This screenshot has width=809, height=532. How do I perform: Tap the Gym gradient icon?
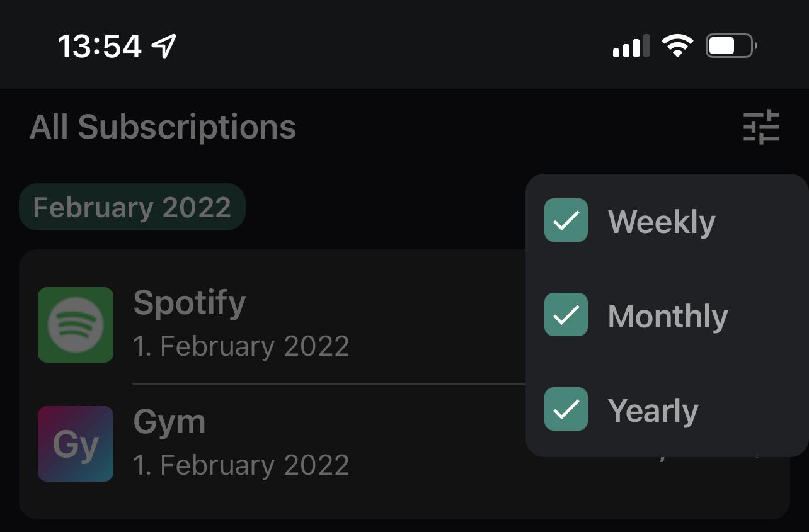click(x=76, y=444)
